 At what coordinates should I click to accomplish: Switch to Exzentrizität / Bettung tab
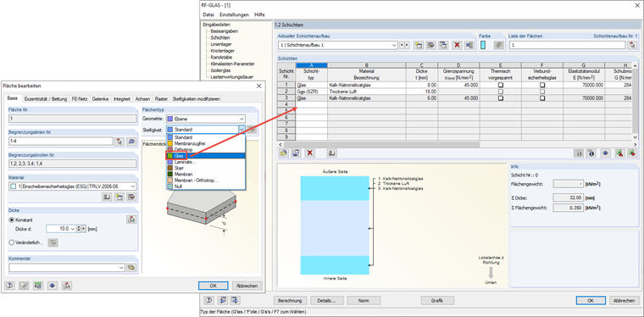pos(46,99)
